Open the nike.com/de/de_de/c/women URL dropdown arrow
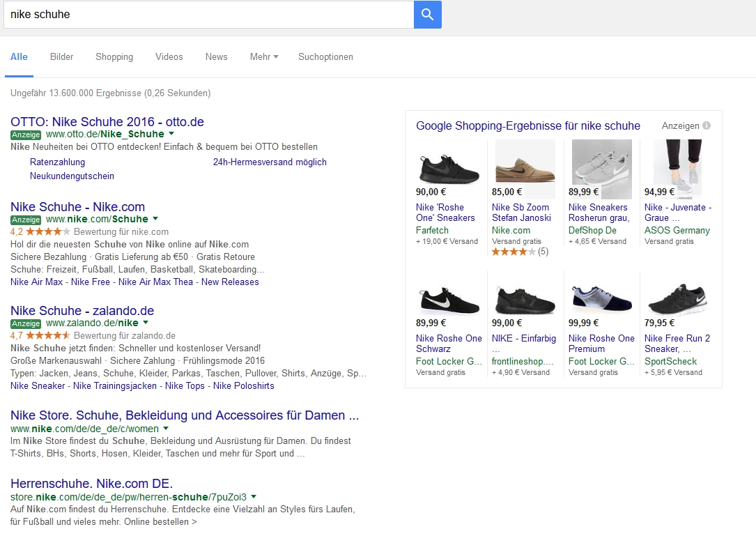The width and height of the screenshot is (756, 536). [166, 428]
